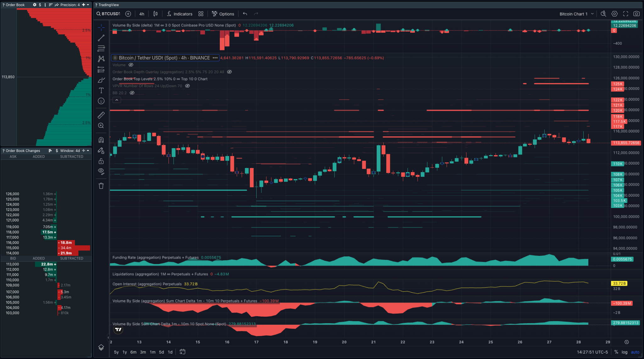Image resolution: width=644 pixels, height=359 pixels.
Task: Enable the Magnet tool on the left toolbar
Action: tap(101, 140)
